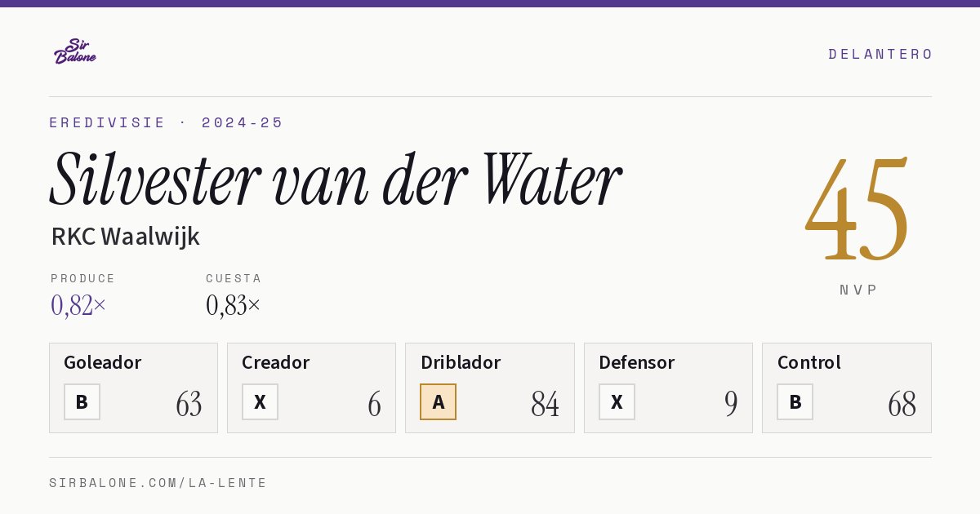Click the grade A badge in Driblador card
This screenshot has height=514, width=980.
(x=438, y=401)
